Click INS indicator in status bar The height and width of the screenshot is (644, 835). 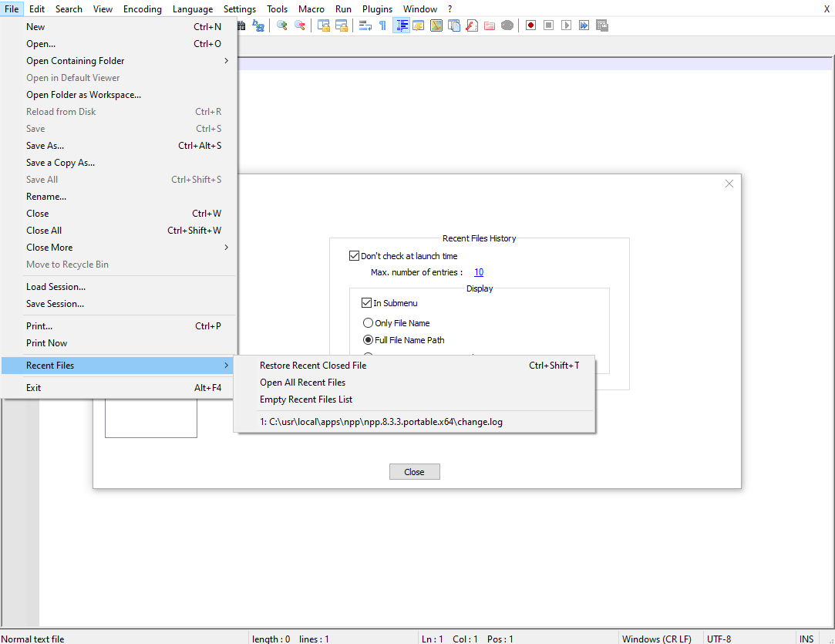tap(806, 639)
